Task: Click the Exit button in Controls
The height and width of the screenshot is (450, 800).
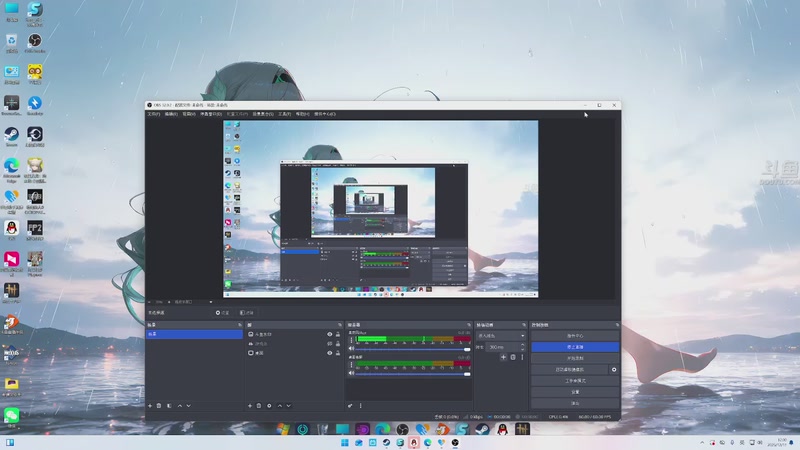Action: (575, 403)
